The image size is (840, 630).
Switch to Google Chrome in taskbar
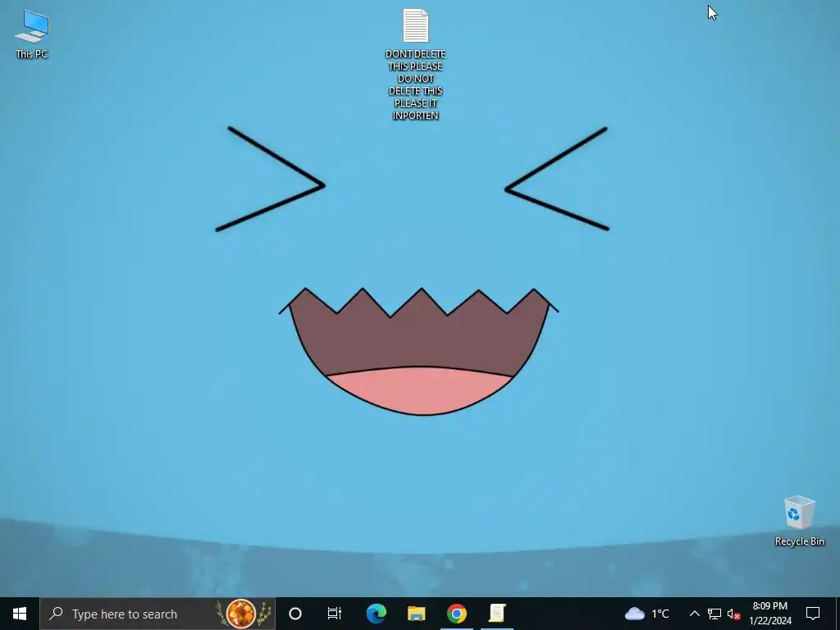pyautogui.click(x=456, y=614)
